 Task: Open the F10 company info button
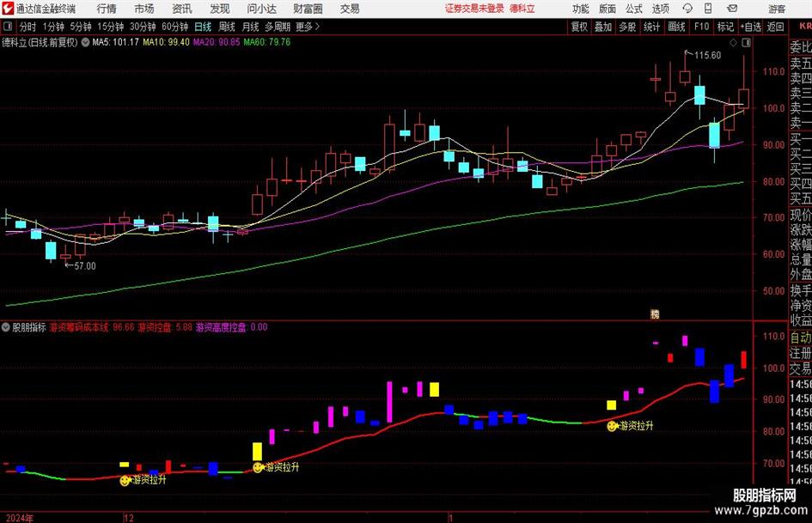pyautogui.click(x=702, y=27)
